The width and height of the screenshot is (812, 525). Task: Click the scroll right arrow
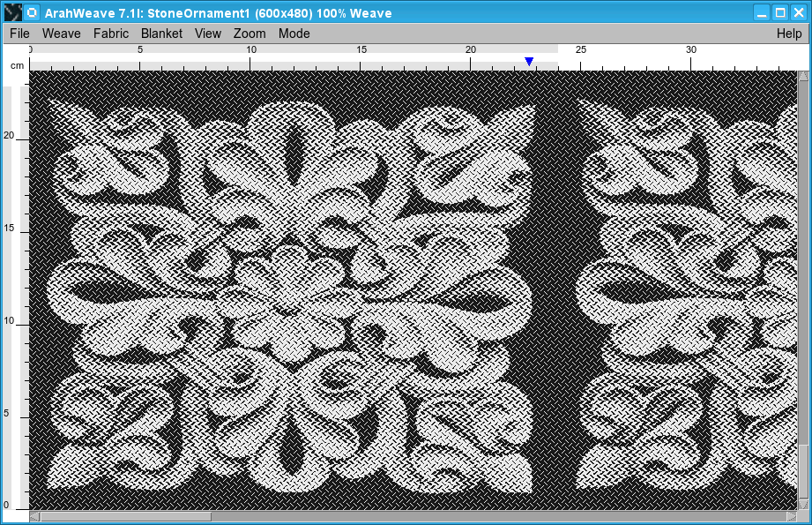tap(792, 517)
